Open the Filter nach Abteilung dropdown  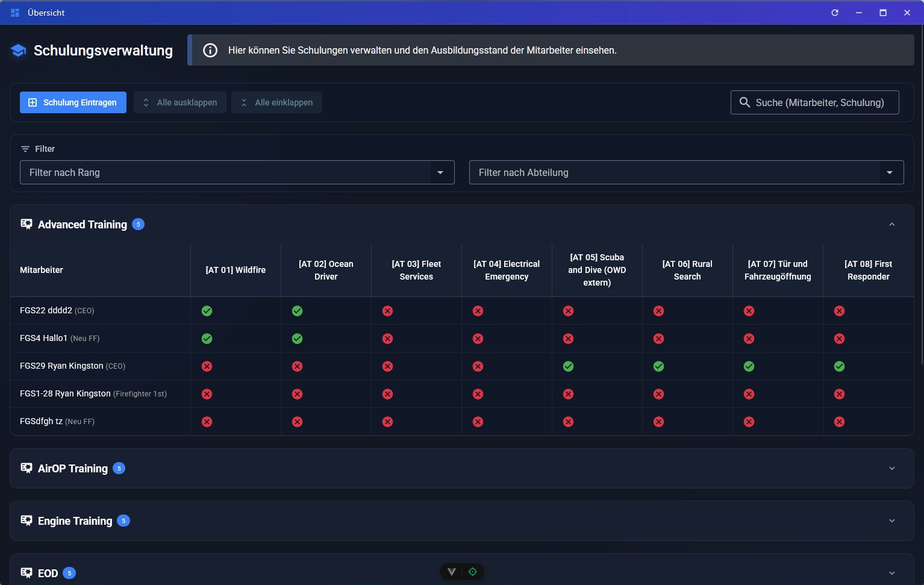click(x=687, y=172)
